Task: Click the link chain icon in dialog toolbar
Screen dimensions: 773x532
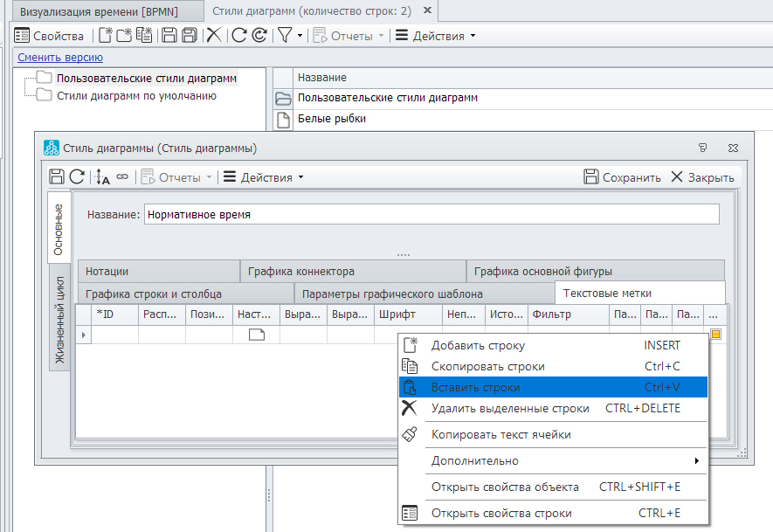Action: click(x=122, y=177)
